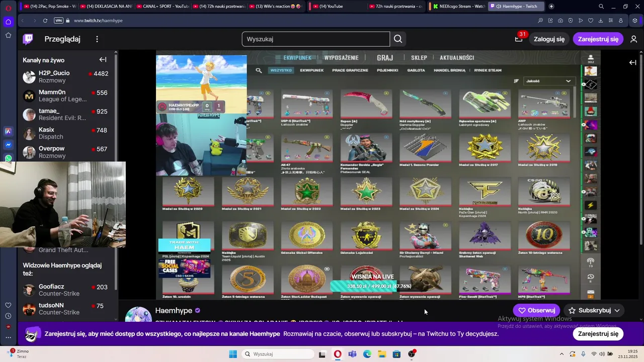
Task: Go back in browser history
Action: point(22,21)
